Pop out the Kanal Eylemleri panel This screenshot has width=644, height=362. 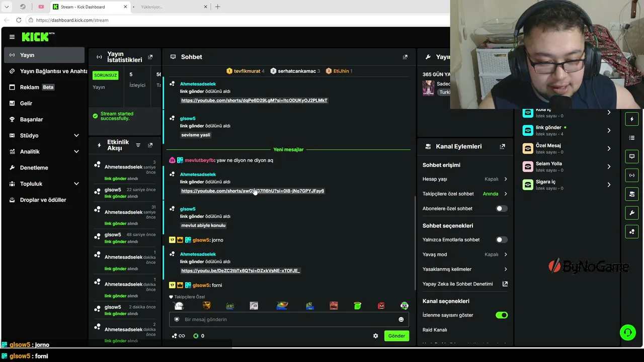pyautogui.click(x=502, y=146)
